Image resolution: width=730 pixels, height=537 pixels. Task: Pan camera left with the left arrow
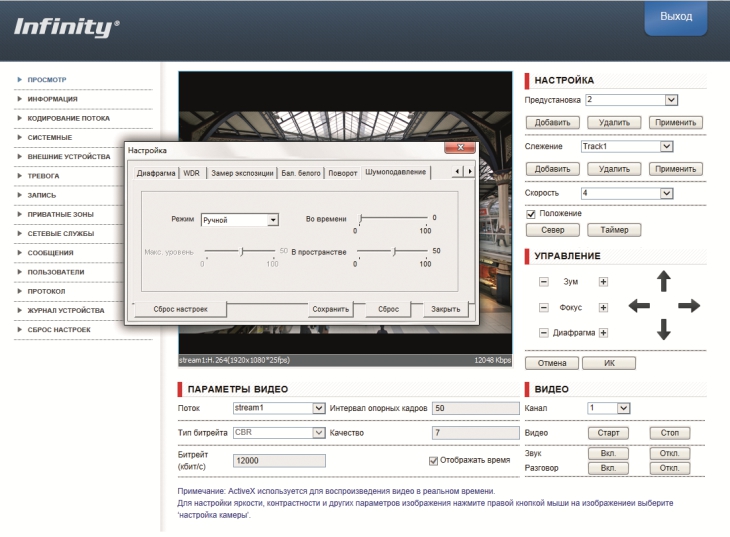click(639, 306)
